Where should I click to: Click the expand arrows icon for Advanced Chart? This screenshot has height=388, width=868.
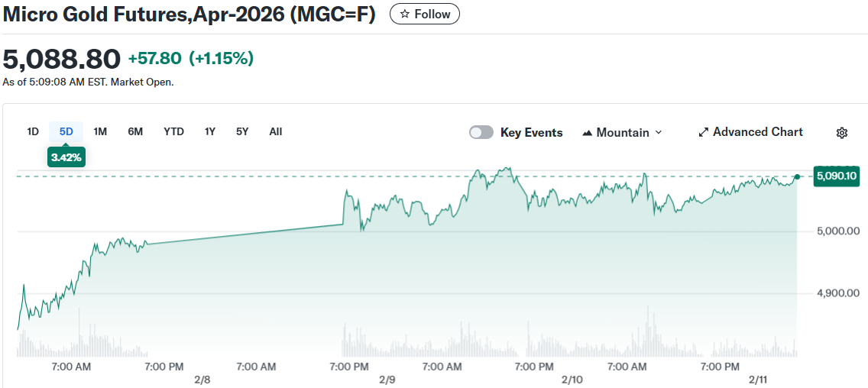point(704,132)
